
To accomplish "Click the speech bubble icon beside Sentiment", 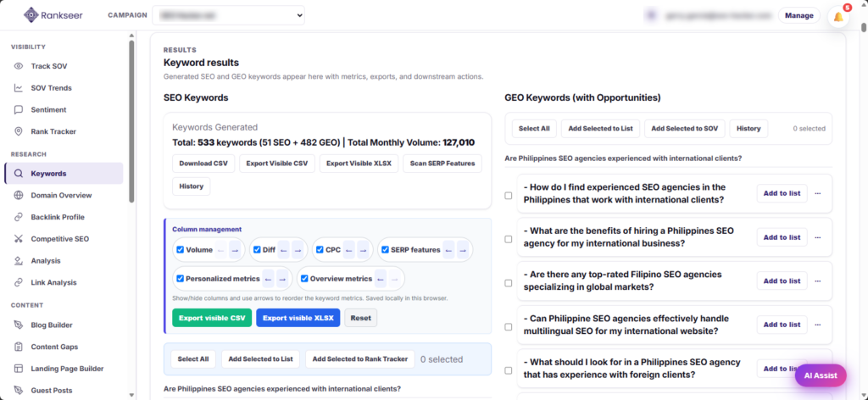I will pos(19,109).
